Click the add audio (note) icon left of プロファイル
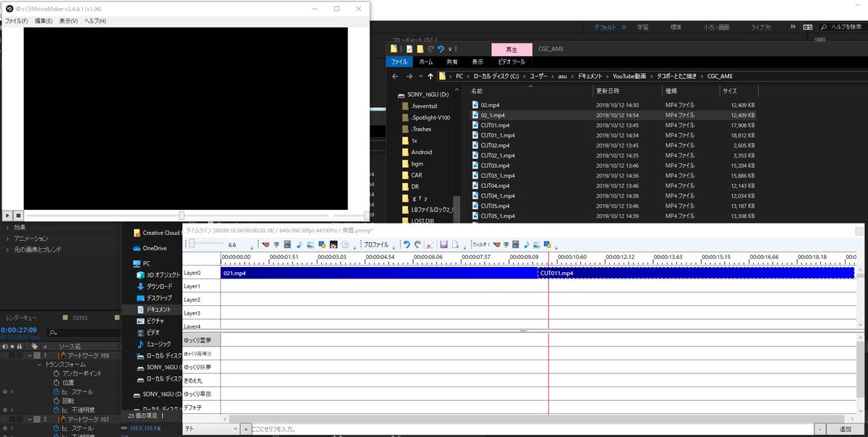This screenshot has height=437, width=868. pos(299,245)
